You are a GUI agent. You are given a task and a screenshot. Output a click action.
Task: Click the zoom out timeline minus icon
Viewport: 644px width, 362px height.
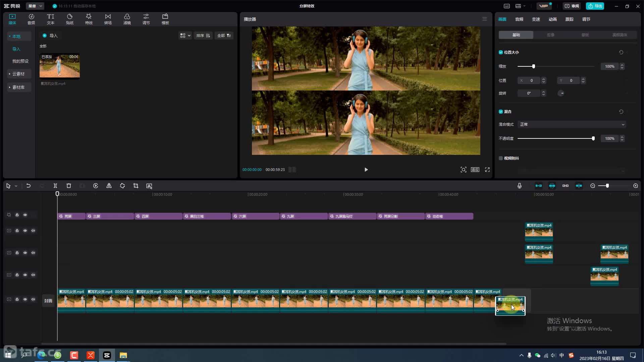[x=593, y=186]
